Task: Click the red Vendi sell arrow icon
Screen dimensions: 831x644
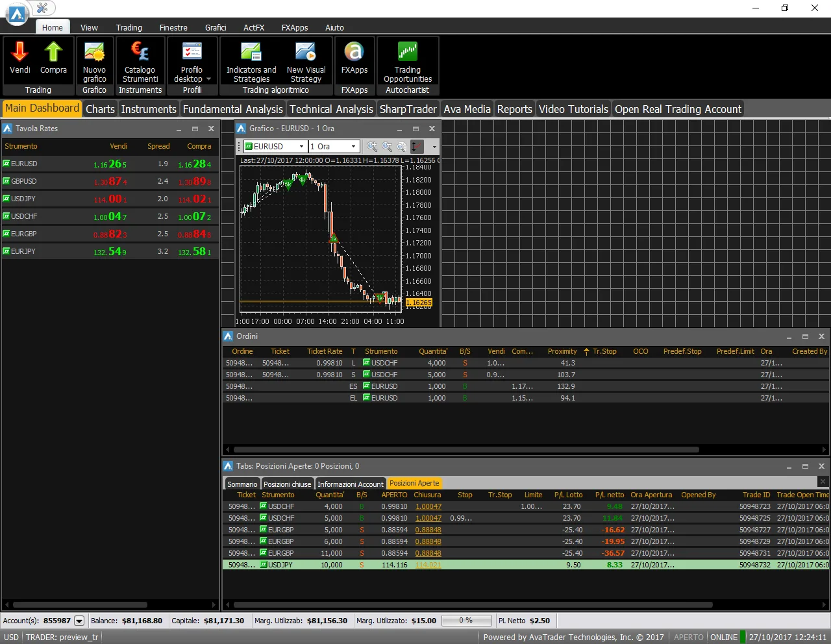Action: (x=19, y=52)
